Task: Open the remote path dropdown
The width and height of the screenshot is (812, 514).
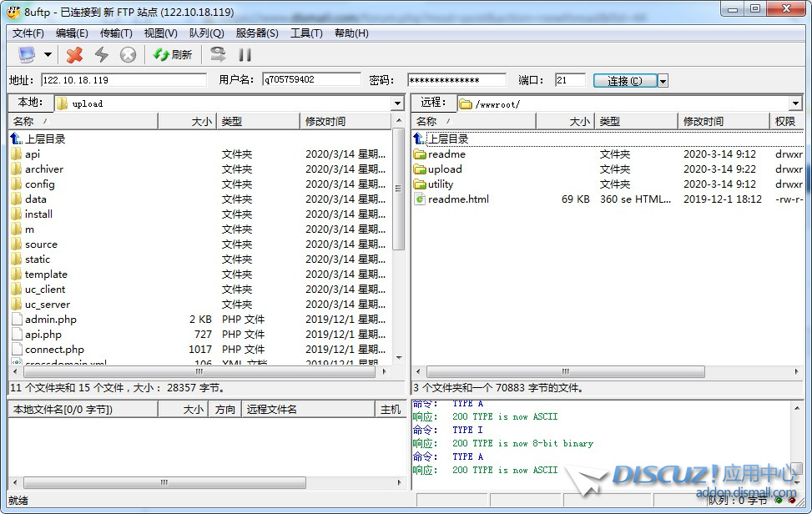Action: click(795, 103)
